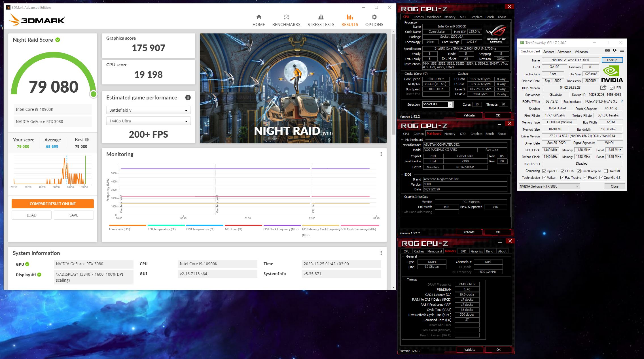Open 3DMark OPTIONS gear
This screenshot has width=644, height=359.
pyautogui.click(x=374, y=21)
